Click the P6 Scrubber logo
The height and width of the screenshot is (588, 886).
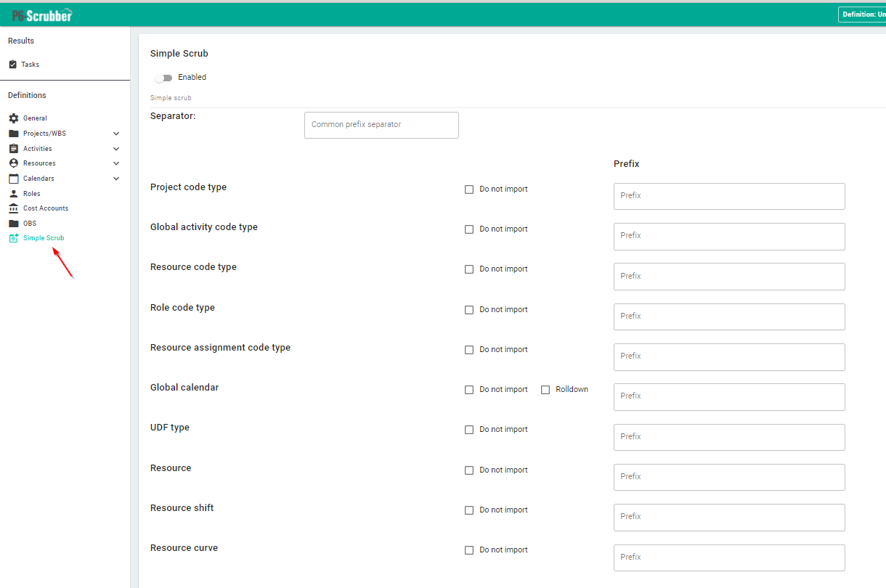42,15
